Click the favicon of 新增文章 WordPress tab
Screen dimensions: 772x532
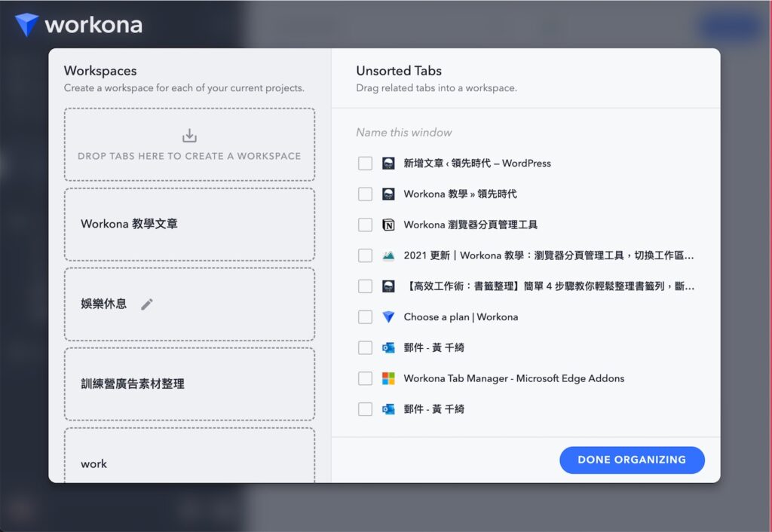pos(388,164)
